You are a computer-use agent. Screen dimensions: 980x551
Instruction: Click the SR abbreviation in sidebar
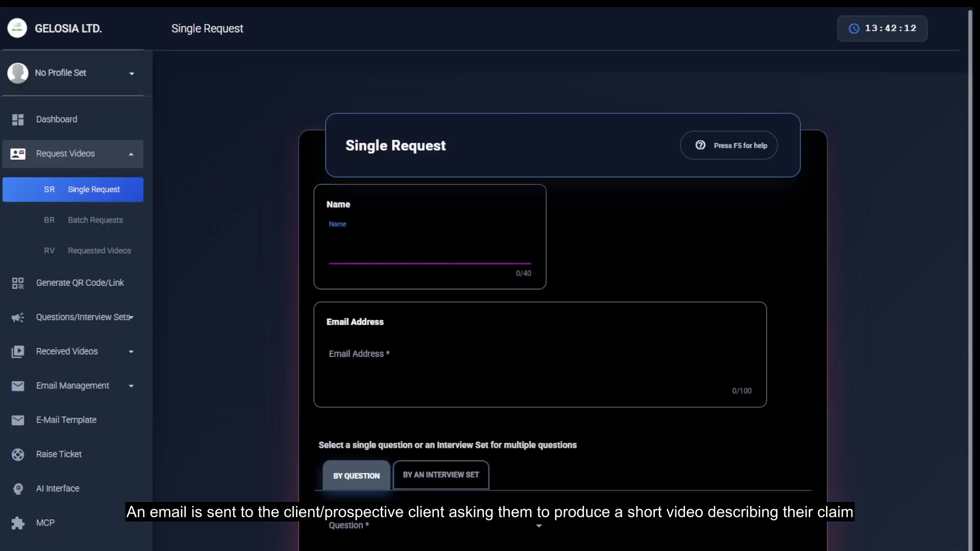pos(50,190)
